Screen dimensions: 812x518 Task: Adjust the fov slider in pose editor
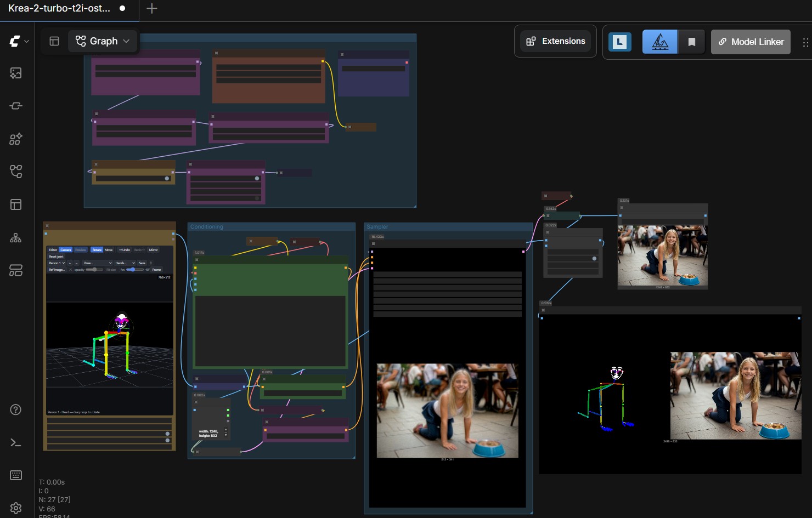135,270
